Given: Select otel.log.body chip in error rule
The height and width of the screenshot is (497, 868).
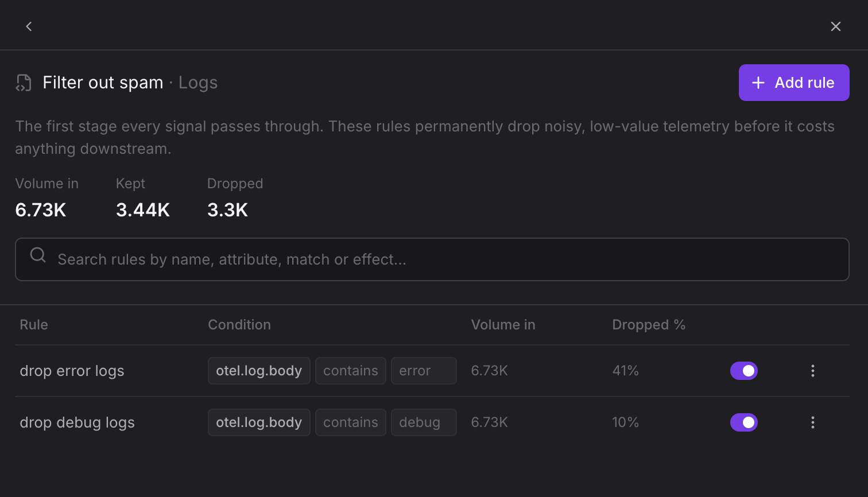Looking at the screenshot, I should (x=259, y=371).
